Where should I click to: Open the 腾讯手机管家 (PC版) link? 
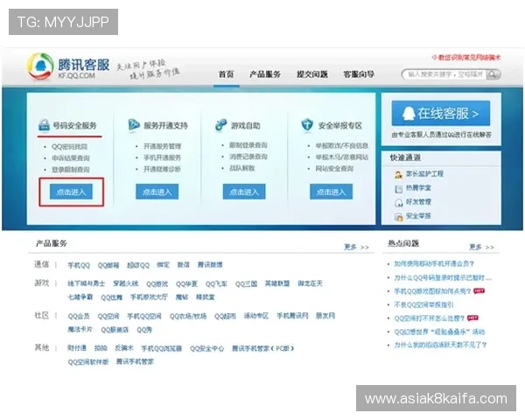[262, 348]
